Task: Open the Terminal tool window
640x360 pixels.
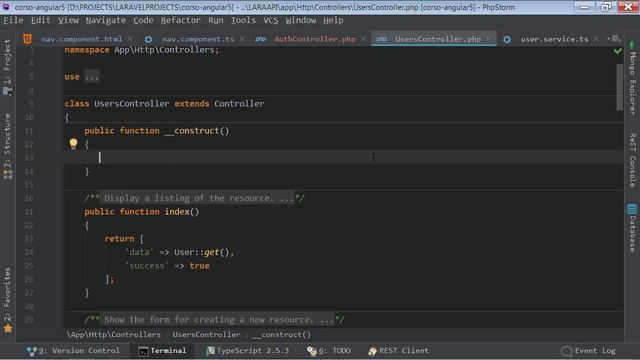Action: point(162,351)
